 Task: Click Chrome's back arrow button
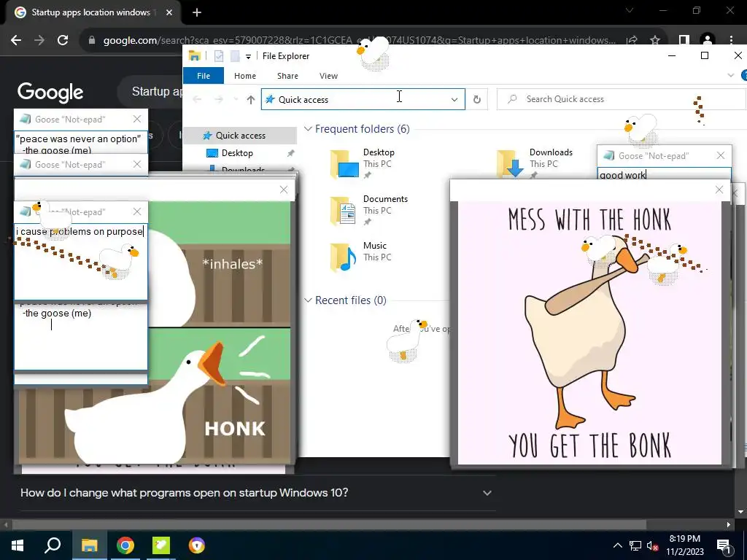[16, 41]
